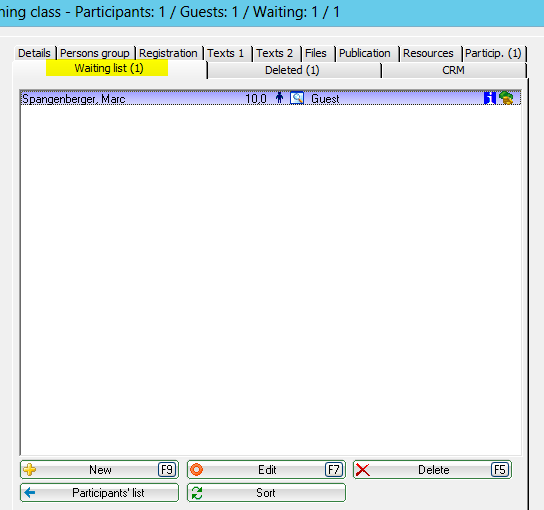Click the F7 shortcut label on Edit
The image size is (544, 510).
click(x=334, y=470)
